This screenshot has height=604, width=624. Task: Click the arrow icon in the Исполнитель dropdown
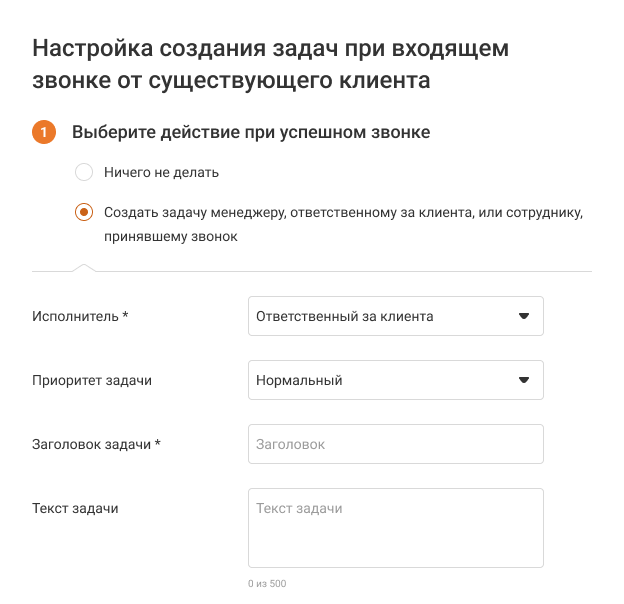523,316
